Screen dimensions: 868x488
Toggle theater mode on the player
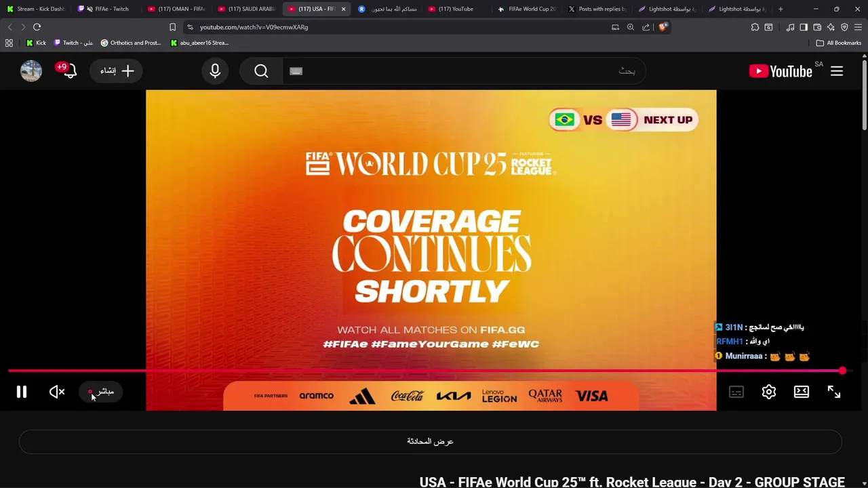click(x=802, y=392)
